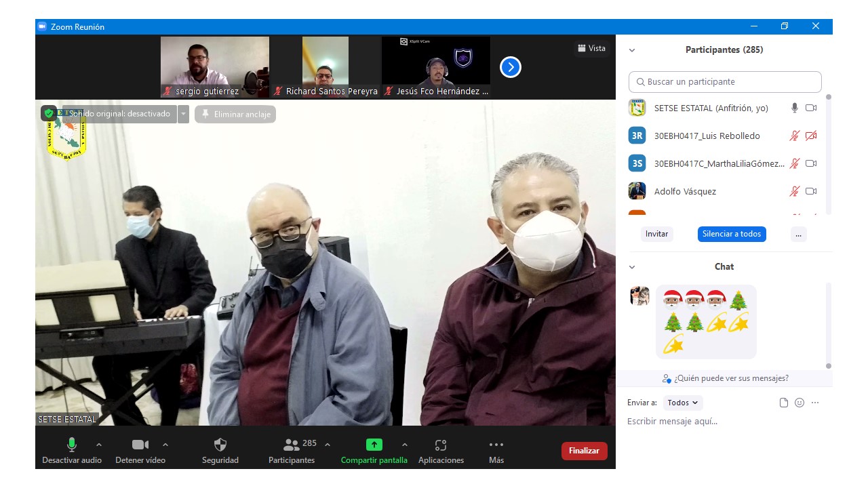This screenshot has height=488, width=868.
Task: Select Jesús Fco Hernández video thumbnail
Action: click(436, 67)
